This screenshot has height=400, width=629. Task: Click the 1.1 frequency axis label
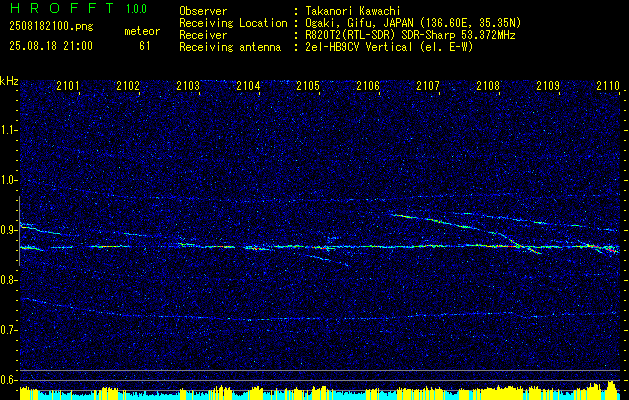coord(8,130)
